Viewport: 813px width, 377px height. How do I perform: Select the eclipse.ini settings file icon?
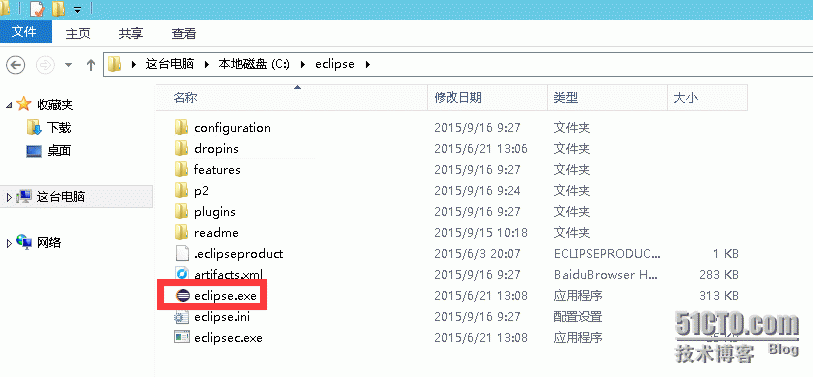pos(181,316)
